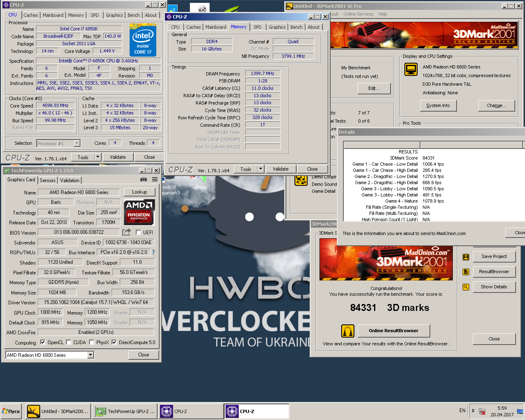The width and height of the screenshot is (525, 420).
Task: Toggle the DirectCompute 5.0 checkbox
Action: pyautogui.click(x=114, y=342)
